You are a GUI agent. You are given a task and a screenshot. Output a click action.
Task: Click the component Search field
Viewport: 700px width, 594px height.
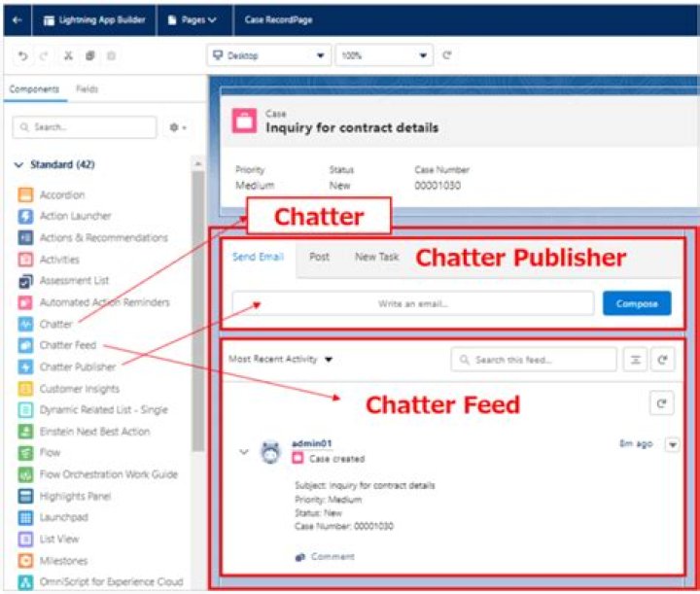tap(85, 127)
